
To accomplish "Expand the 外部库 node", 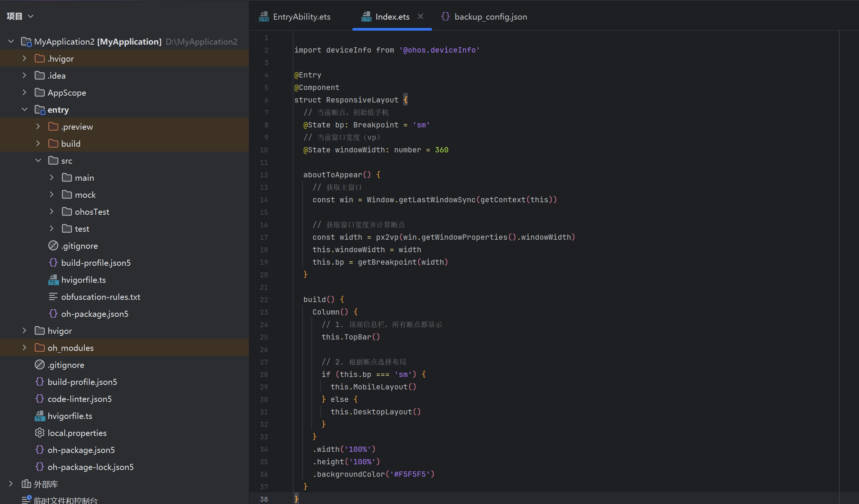I will pos(11,484).
